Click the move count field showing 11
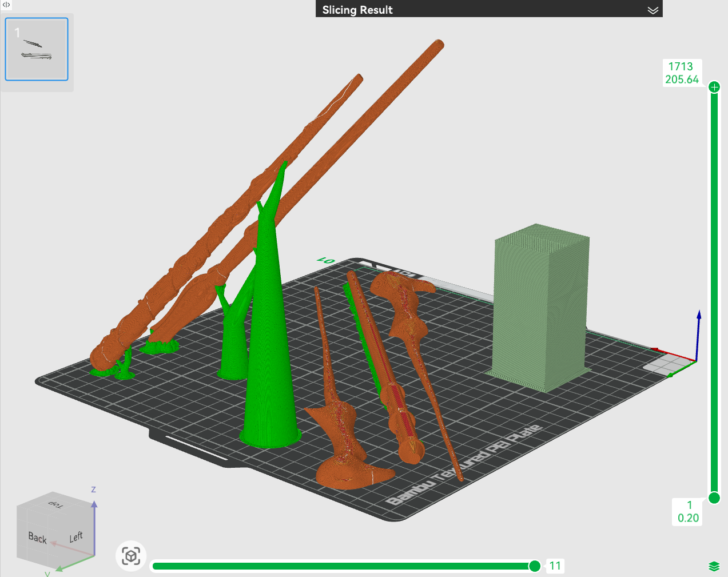The height and width of the screenshot is (577, 728). tap(555, 566)
